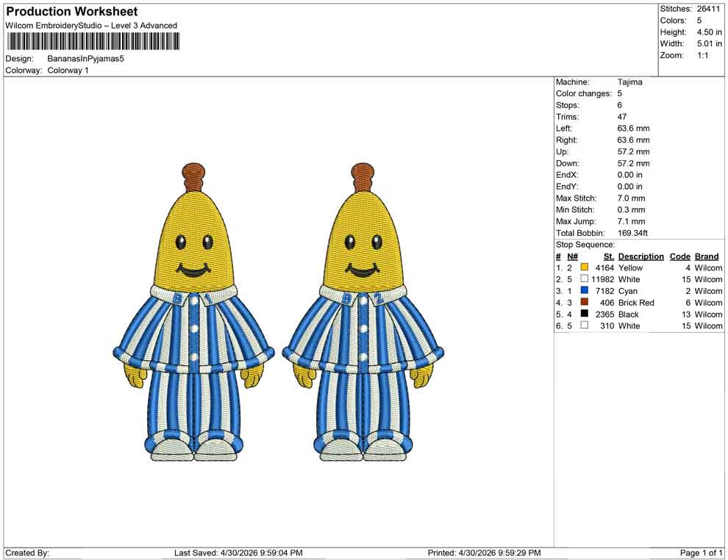This screenshot has width=728, height=560.
Task: Click the Max Jump value '7.1 mm'
Action: tap(632, 221)
